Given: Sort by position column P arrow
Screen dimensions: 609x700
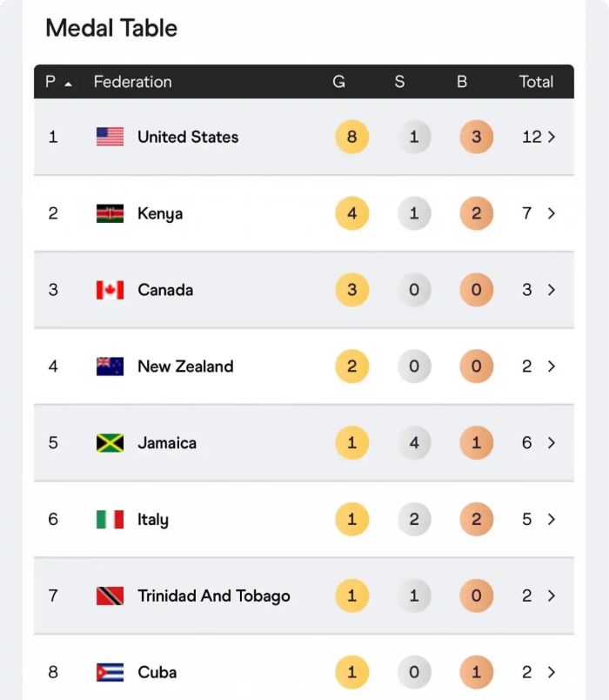Looking at the screenshot, I should tap(68, 83).
